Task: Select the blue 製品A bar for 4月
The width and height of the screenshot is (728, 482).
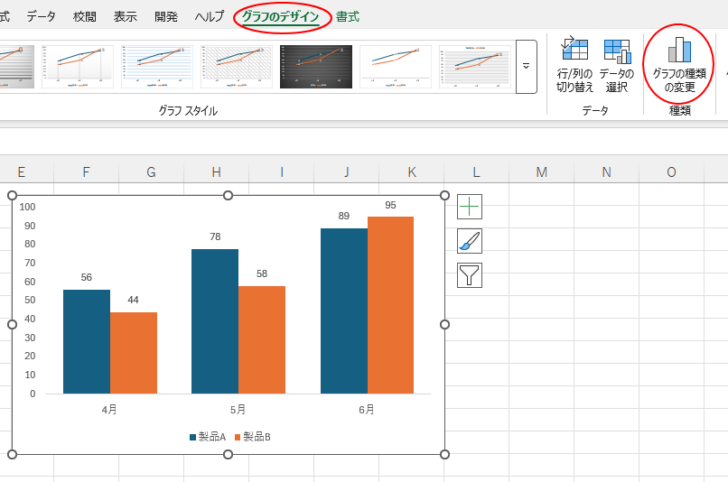Action: 86,342
